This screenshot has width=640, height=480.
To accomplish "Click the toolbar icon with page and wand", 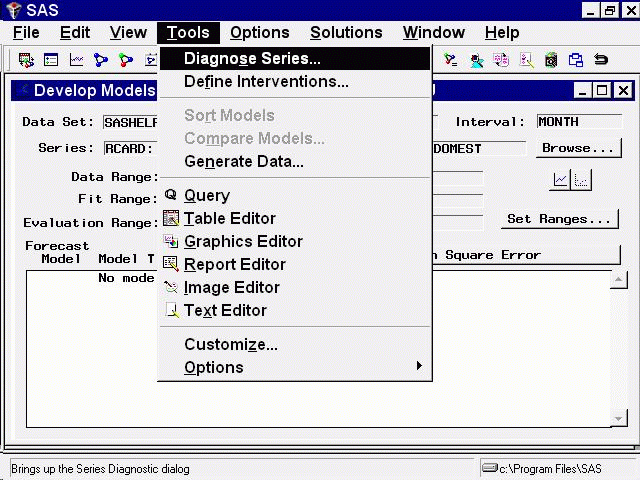I will pyautogui.click(x=527, y=60).
